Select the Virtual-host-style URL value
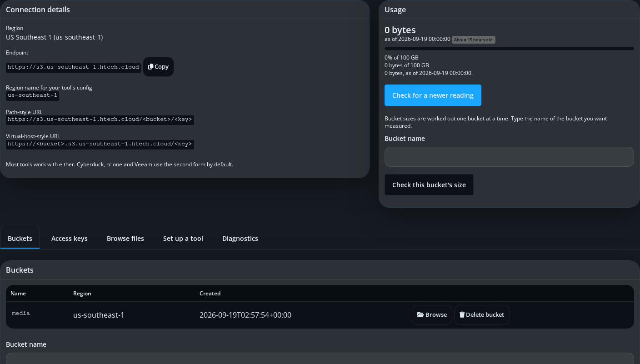The height and width of the screenshot is (364, 640). [x=100, y=144]
